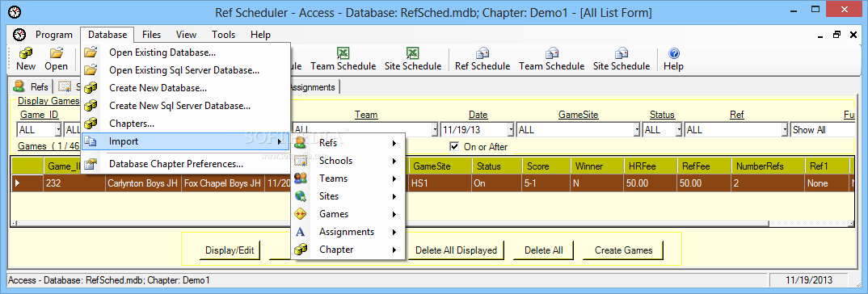Click the Delete All button
Viewport: 868px width, 294px height.
pos(544,250)
